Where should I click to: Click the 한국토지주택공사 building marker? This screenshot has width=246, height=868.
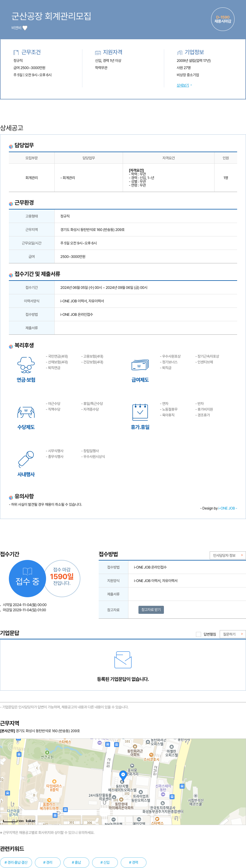[162, 803]
